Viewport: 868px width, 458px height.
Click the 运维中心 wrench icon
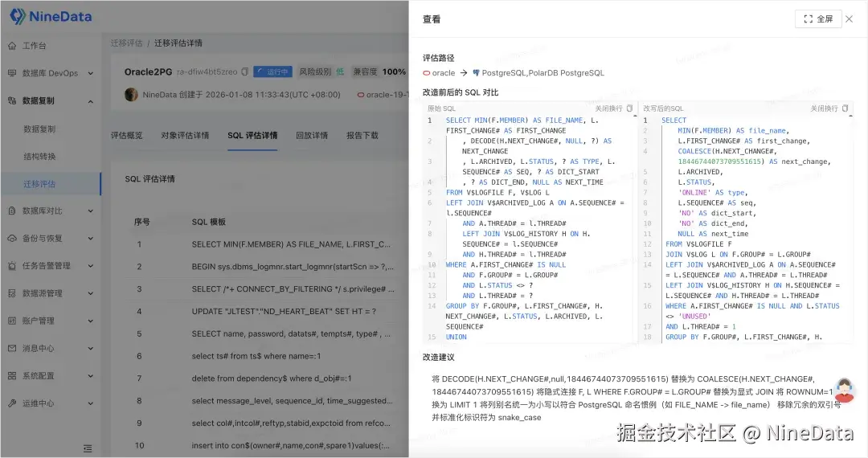12,403
